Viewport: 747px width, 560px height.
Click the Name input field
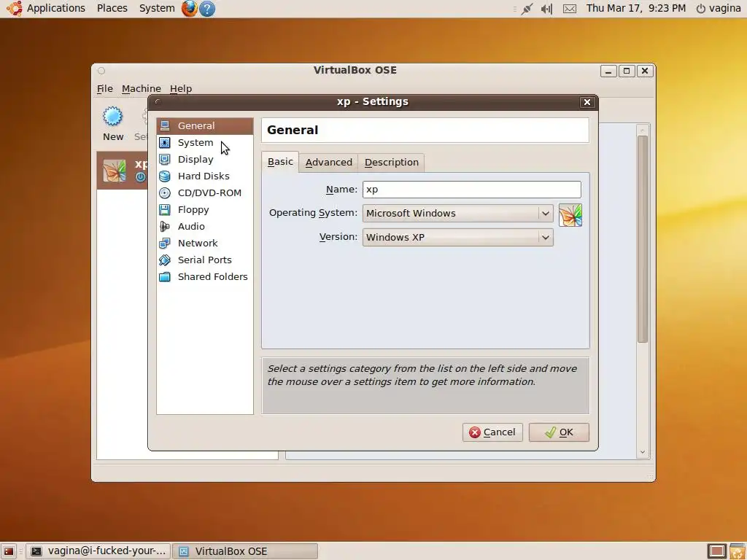[x=472, y=190]
